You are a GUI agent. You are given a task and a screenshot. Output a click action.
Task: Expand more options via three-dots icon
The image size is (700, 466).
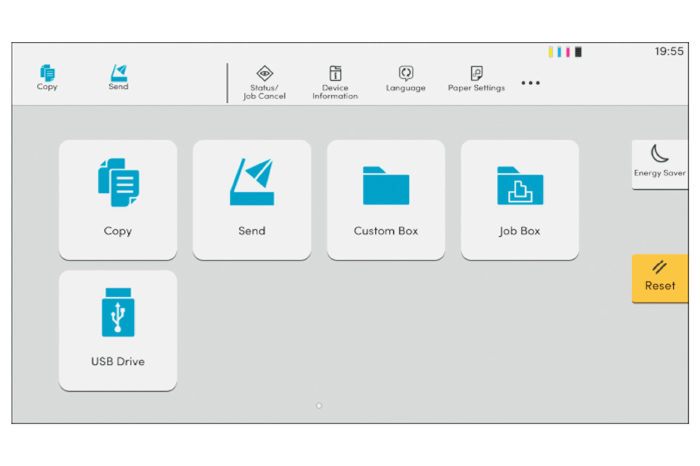pos(530,83)
